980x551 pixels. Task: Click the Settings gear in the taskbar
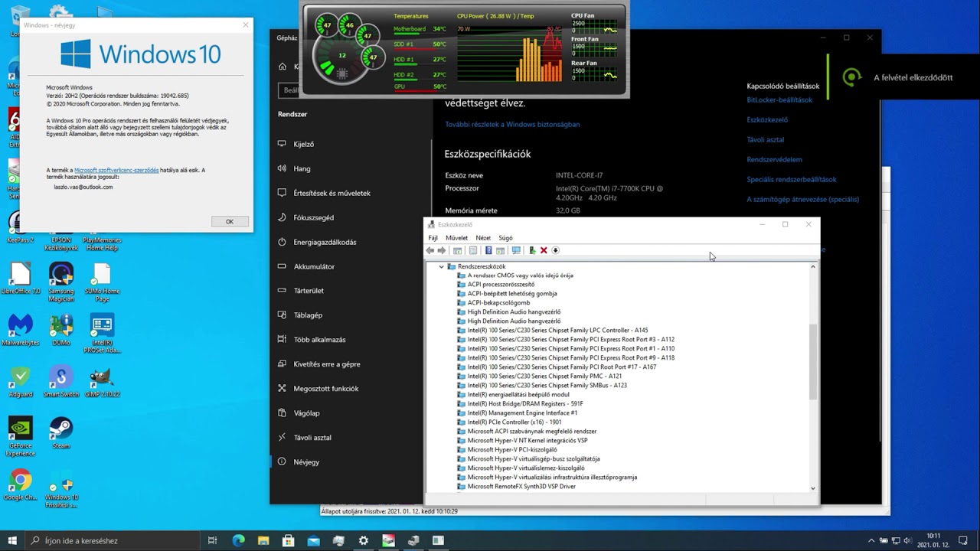point(363,540)
